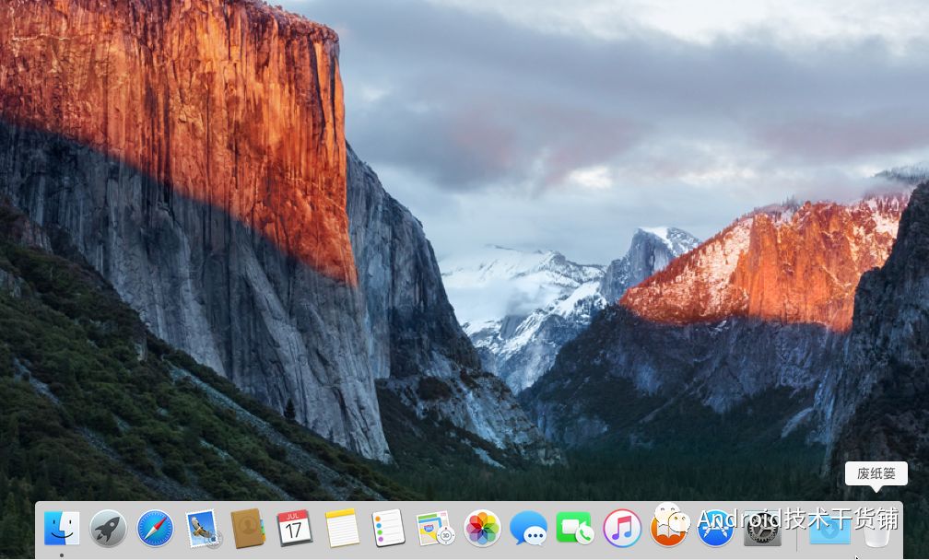Open the Photos colorful flower icon
This screenshot has height=560, width=929.
point(482,528)
